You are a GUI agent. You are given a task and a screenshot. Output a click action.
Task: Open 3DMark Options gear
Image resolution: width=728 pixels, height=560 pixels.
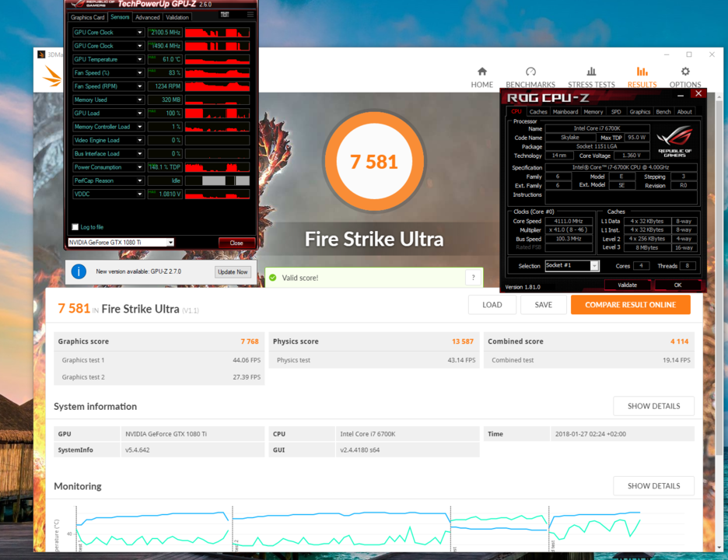684,77
